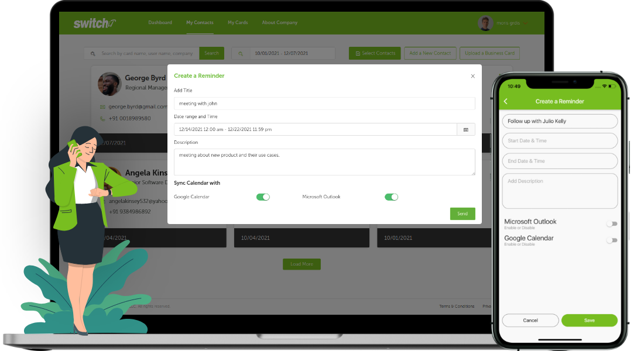Toggle Microsoft Outlook sync in the modal
644x351 pixels.
[x=391, y=197]
